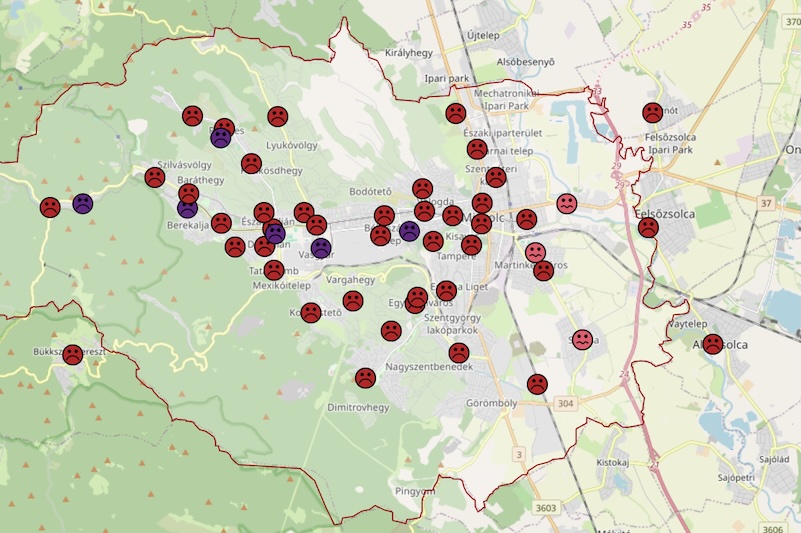Click the red sad face marker at Arnót
801x533 pixels.
point(652,112)
